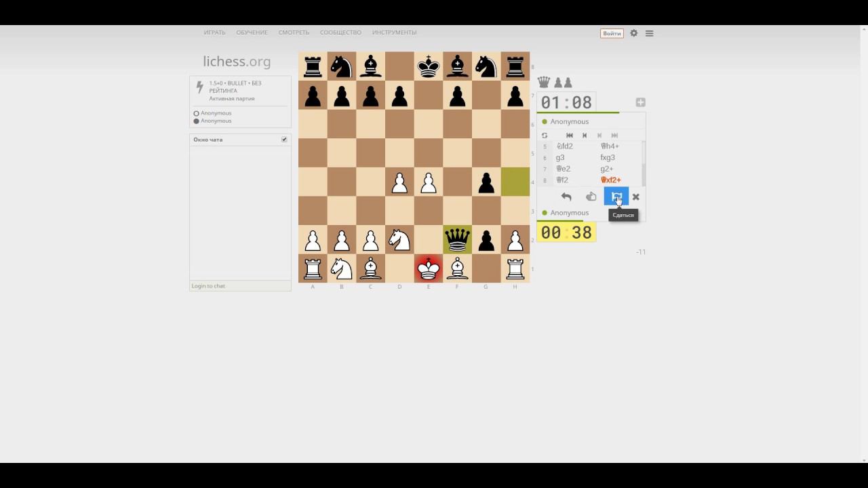Step back one move
This screenshot has height=488, width=868.
tap(585, 136)
